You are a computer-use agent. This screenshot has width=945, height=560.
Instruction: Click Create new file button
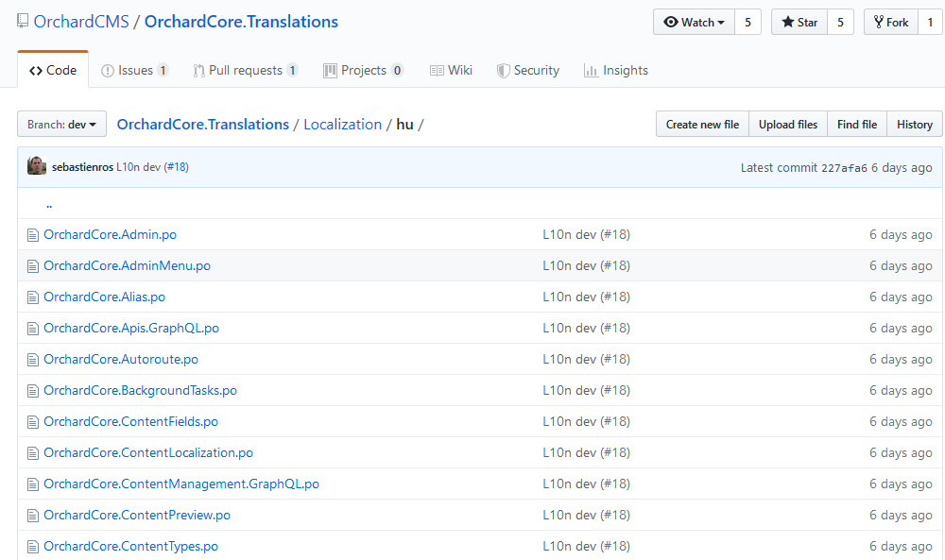coord(702,124)
